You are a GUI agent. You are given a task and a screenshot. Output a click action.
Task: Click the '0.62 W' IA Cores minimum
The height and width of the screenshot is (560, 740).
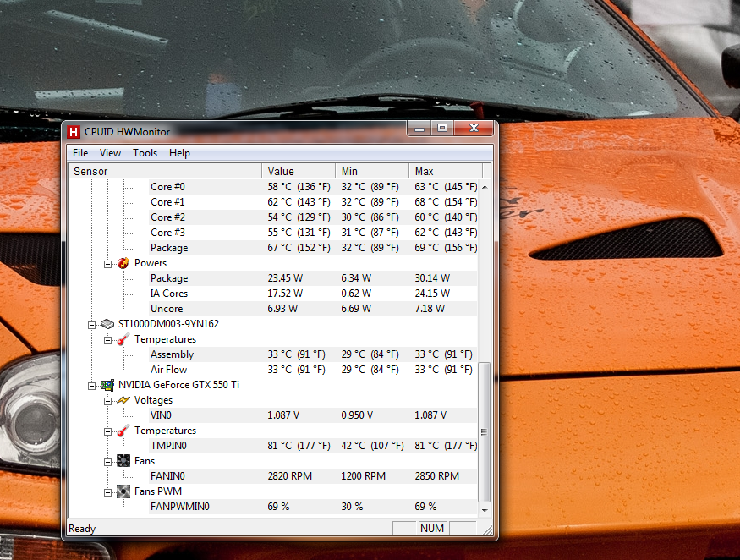356,294
